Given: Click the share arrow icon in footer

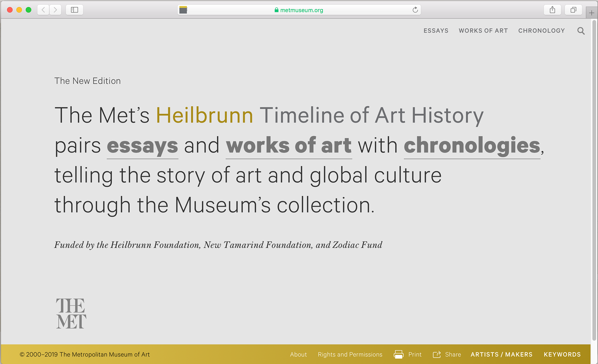Looking at the screenshot, I should point(437,354).
